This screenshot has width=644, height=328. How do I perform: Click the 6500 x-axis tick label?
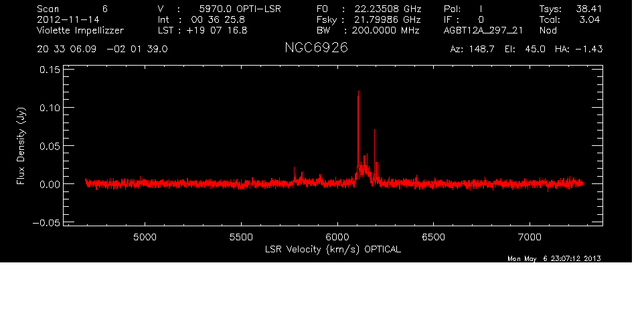point(434,237)
